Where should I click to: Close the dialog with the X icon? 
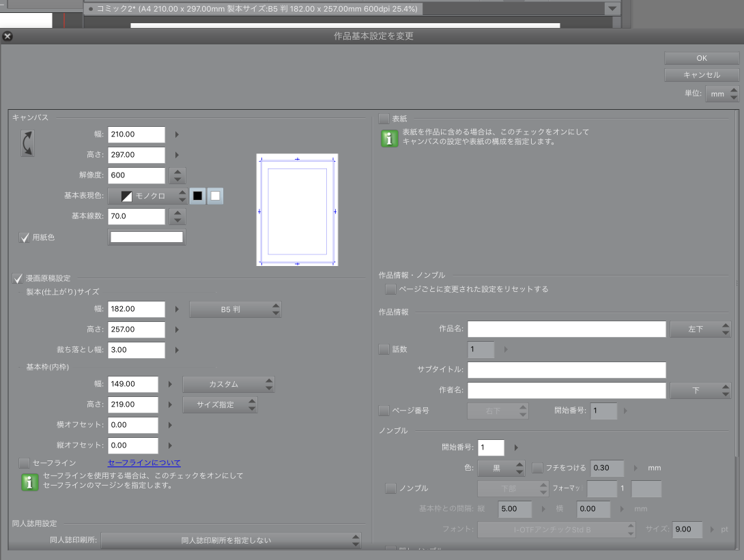(8, 36)
